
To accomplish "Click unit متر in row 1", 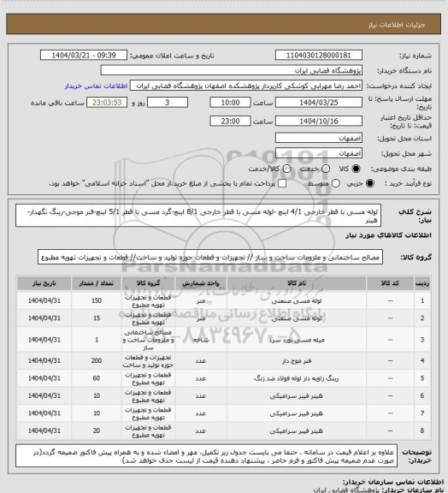I will pos(201,301).
